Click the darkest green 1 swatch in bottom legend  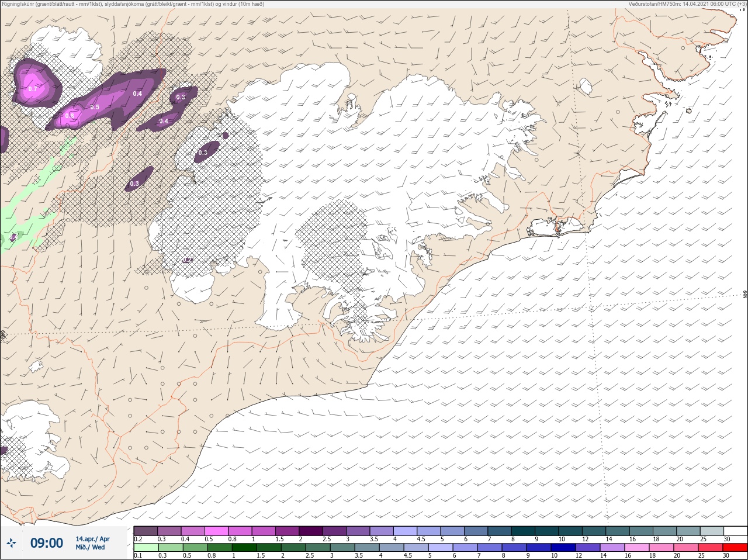(244, 548)
